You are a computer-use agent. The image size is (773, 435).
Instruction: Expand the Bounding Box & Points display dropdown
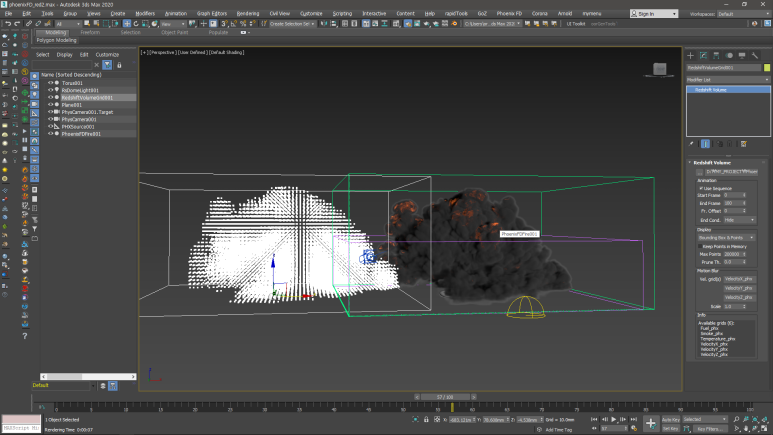click(727, 236)
